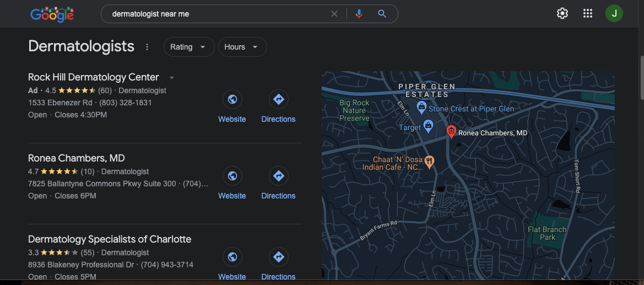Open the three-dot menu beside Dermatologists

click(x=147, y=47)
